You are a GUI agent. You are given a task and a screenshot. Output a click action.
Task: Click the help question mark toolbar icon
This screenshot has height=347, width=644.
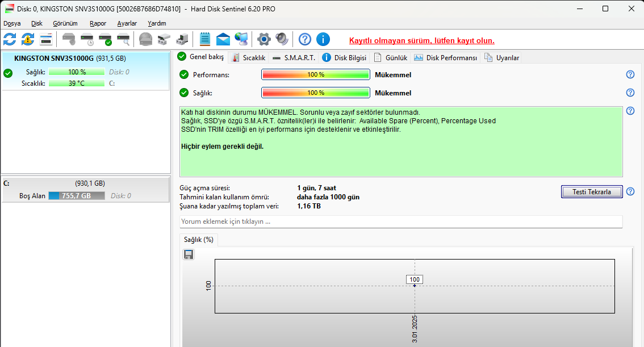click(x=305, y=39)
